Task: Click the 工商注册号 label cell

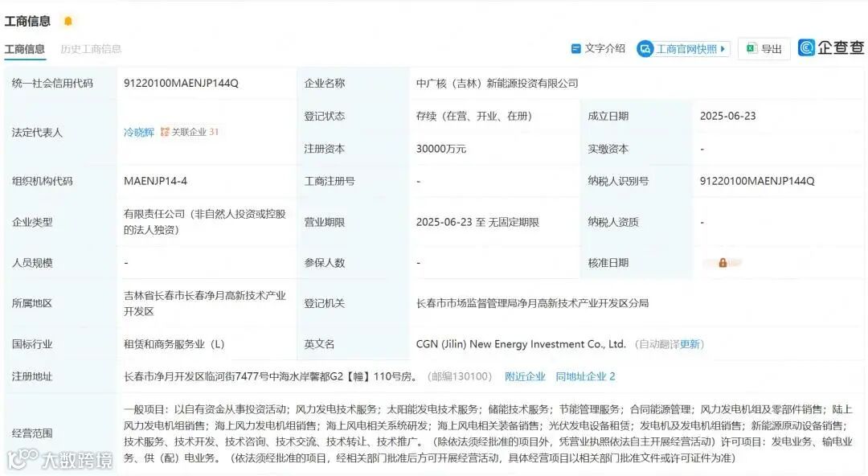Action: click(353, 181)
